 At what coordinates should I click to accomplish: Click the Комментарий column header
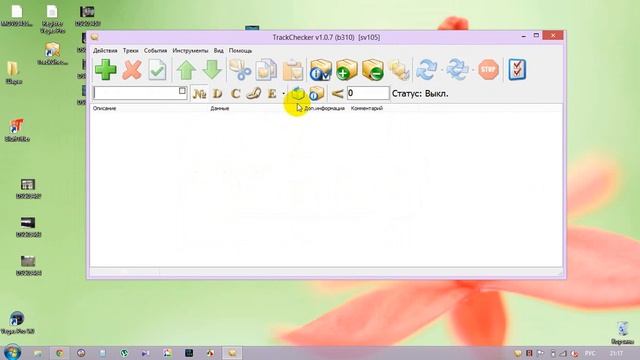tap(367, 108)
